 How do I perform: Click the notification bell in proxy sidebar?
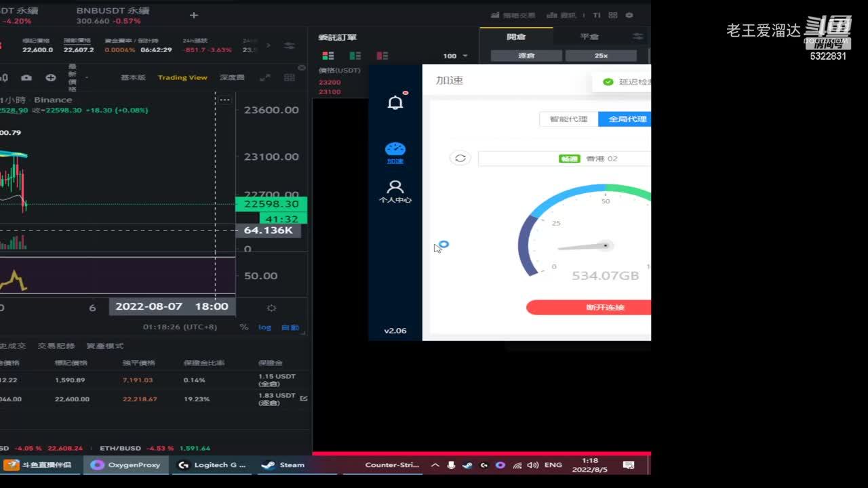coord(395,102)
